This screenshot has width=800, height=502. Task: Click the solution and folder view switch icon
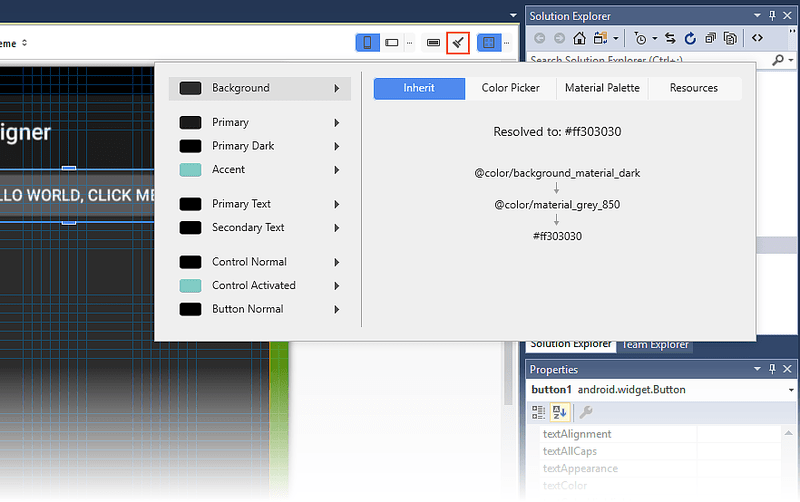601,38
